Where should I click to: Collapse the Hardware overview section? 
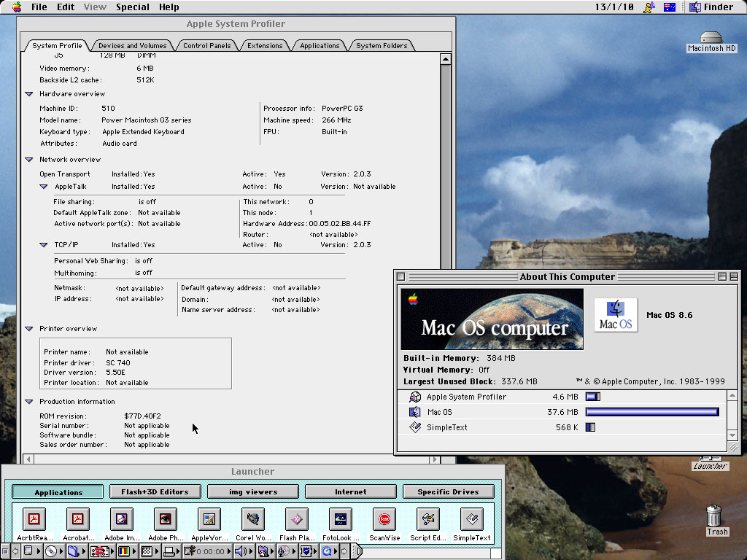[29, 94]
